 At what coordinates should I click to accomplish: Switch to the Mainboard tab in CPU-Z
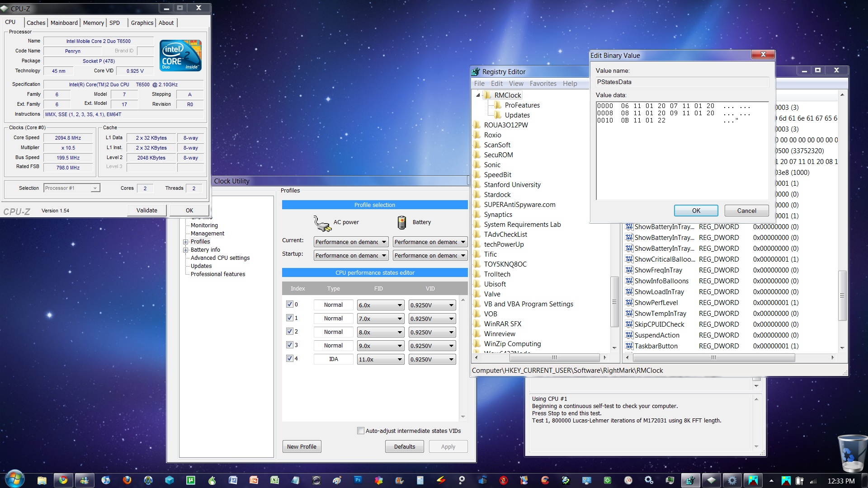[x=64, y=23]
